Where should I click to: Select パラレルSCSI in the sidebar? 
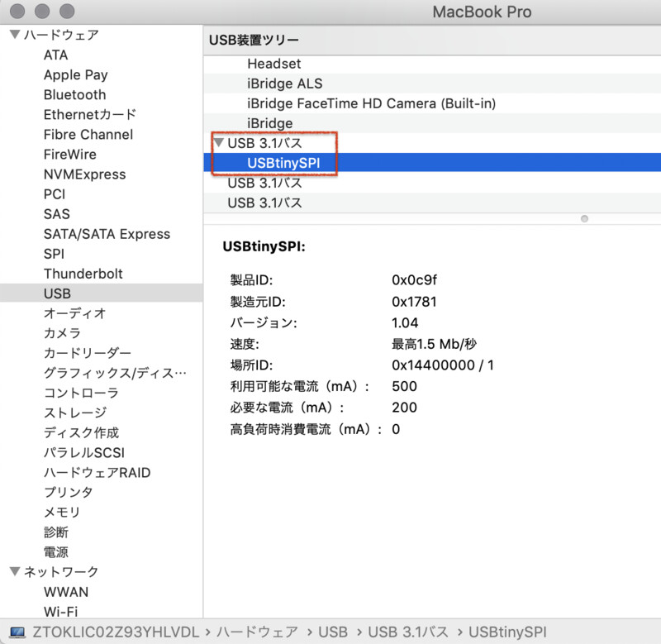tap(84, 452)
